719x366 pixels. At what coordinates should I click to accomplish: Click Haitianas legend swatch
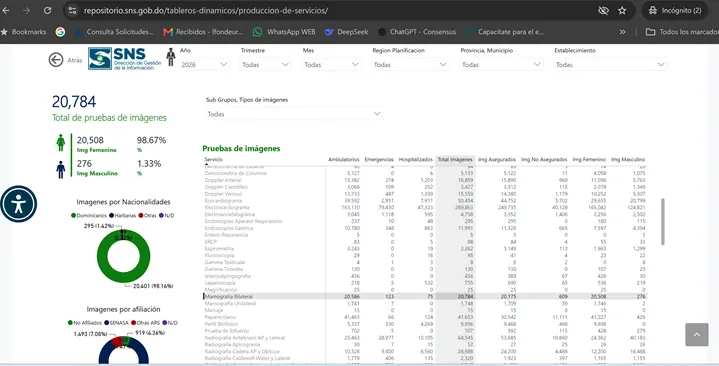[111, 216]
